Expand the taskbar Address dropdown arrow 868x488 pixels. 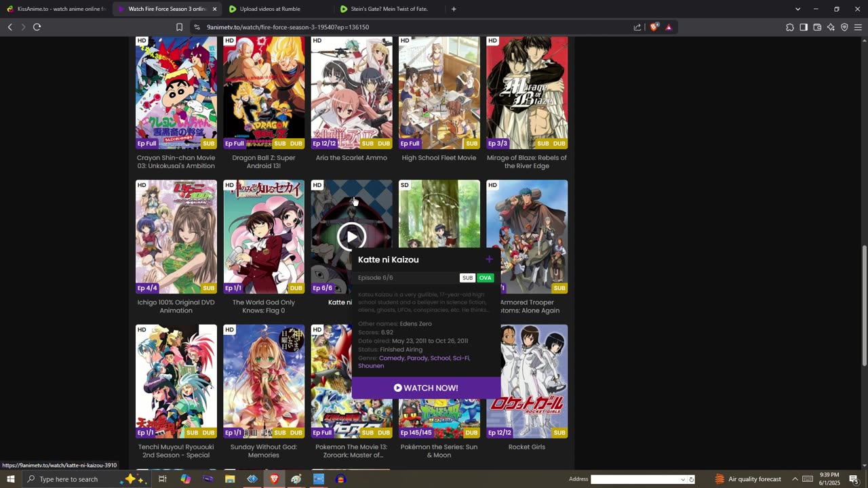coord(683,479)
